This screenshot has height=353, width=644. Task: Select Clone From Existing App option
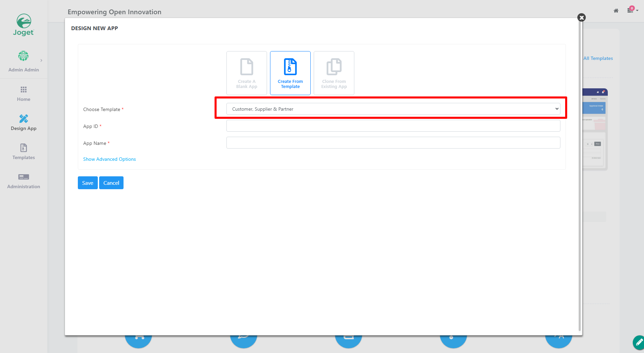tap(334, 73)
